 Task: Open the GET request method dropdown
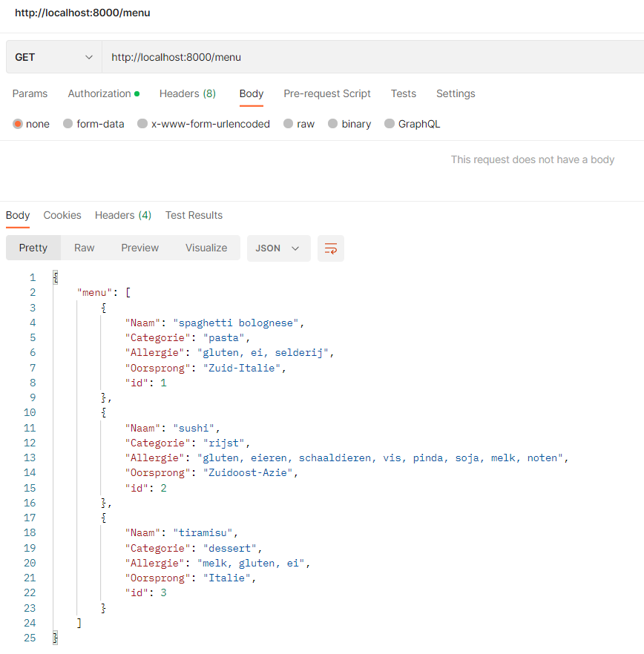(52, 57)
